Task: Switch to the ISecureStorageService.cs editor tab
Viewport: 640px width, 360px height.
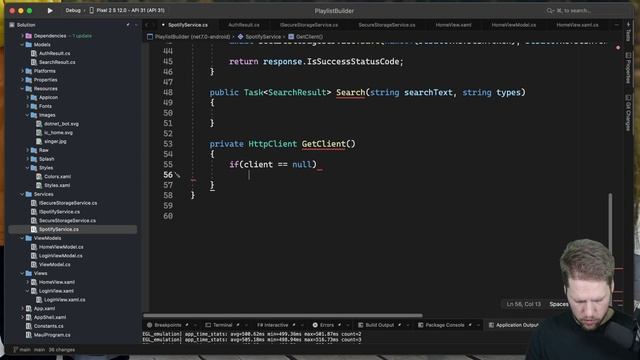Action: point(309,25)
